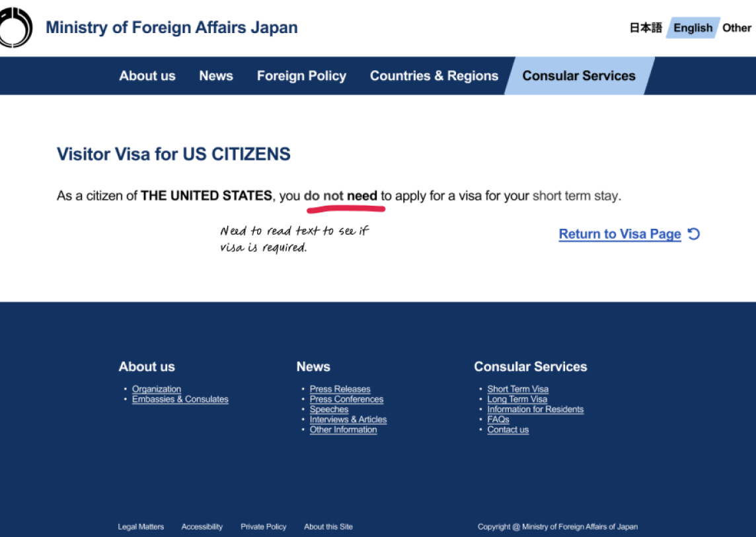Open the About us navigation menu

point(147,76)
